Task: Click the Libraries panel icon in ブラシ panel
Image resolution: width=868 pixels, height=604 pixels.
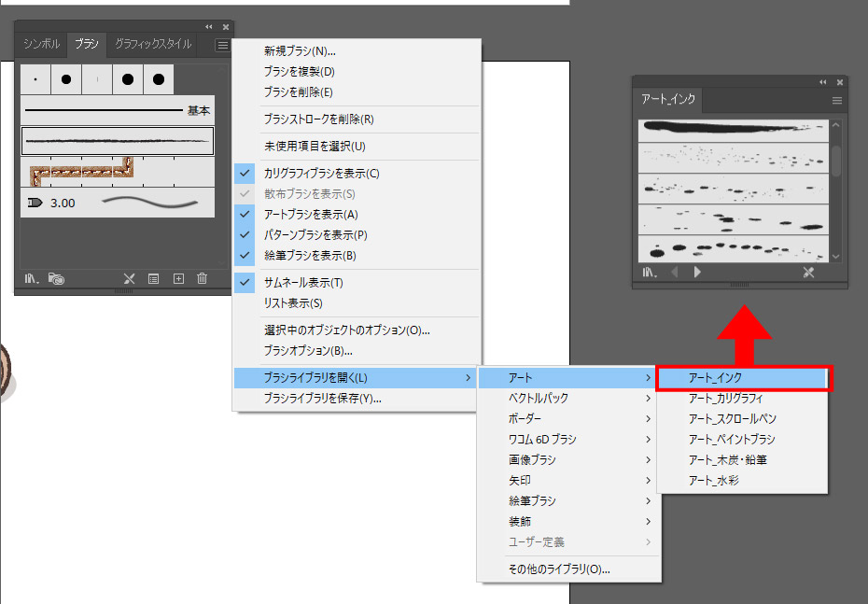Action: pos(57,278)
